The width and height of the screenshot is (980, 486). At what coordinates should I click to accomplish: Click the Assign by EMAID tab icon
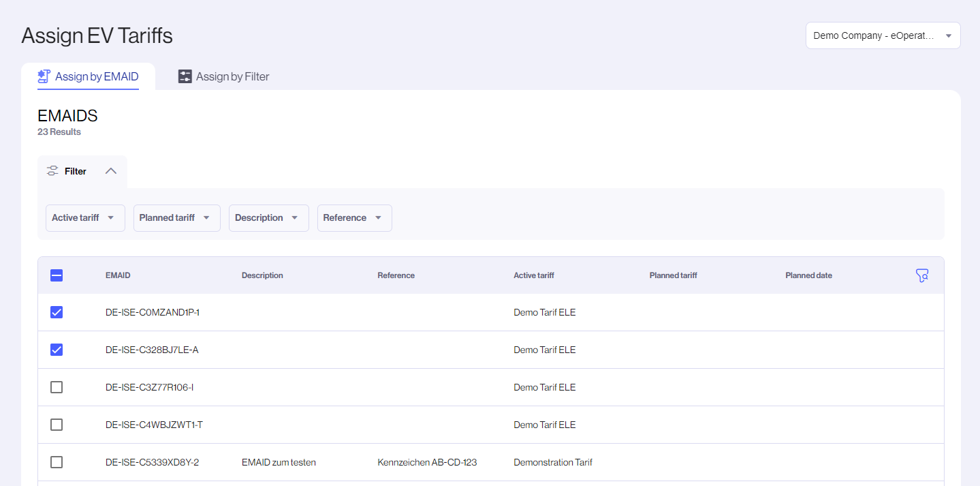pyautogui.click(x=44, y=76)
